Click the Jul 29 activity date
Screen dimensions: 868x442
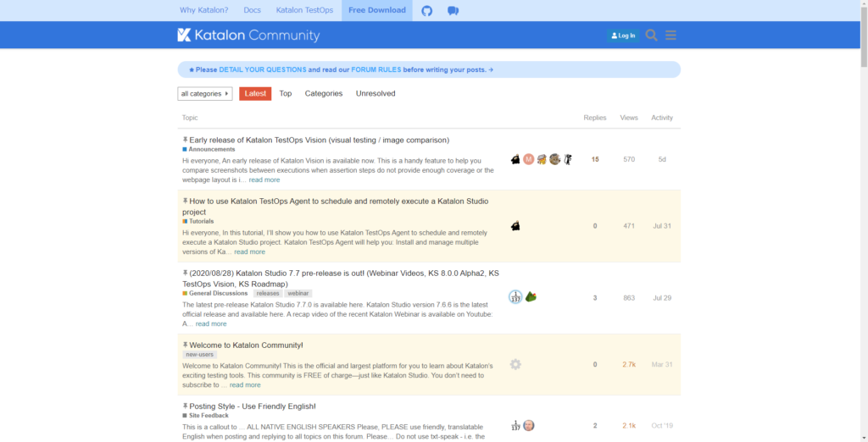pyautogui.click(x=662, y=297)
